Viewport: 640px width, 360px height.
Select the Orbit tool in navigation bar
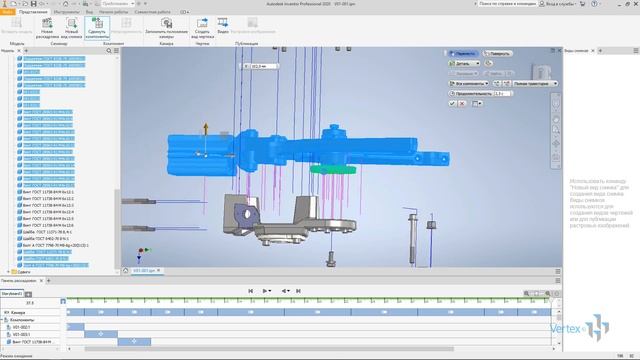point(556,144)
